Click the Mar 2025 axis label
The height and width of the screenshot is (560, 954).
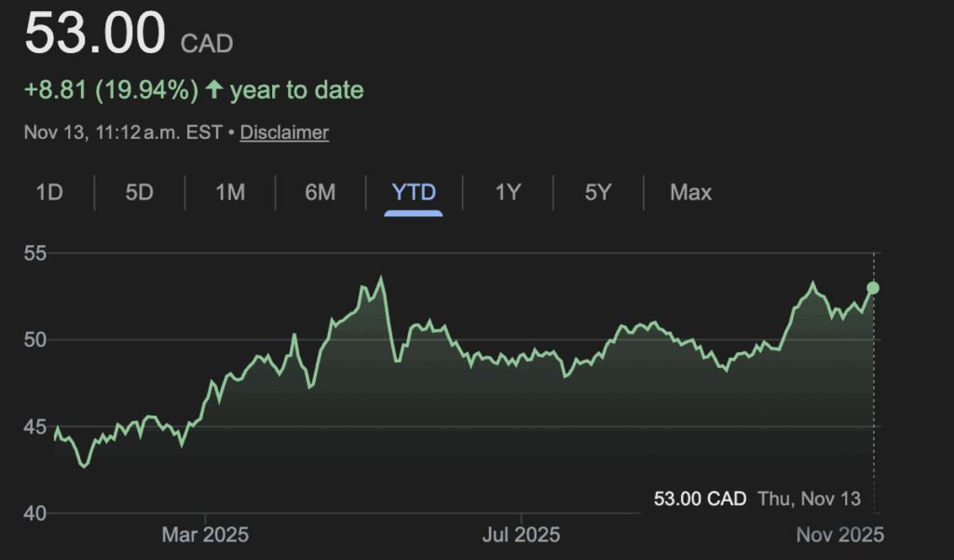205,536
